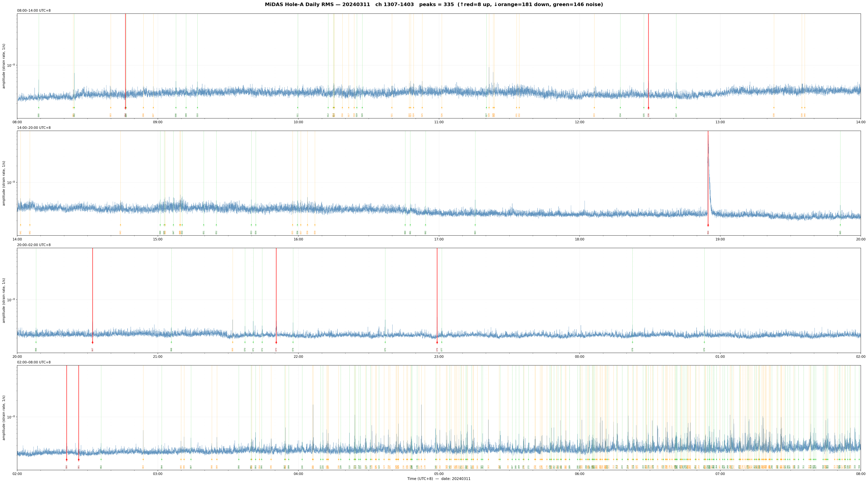868x483 pixels.
Task: Click the orange peak label 003
Action: [111, 115]
